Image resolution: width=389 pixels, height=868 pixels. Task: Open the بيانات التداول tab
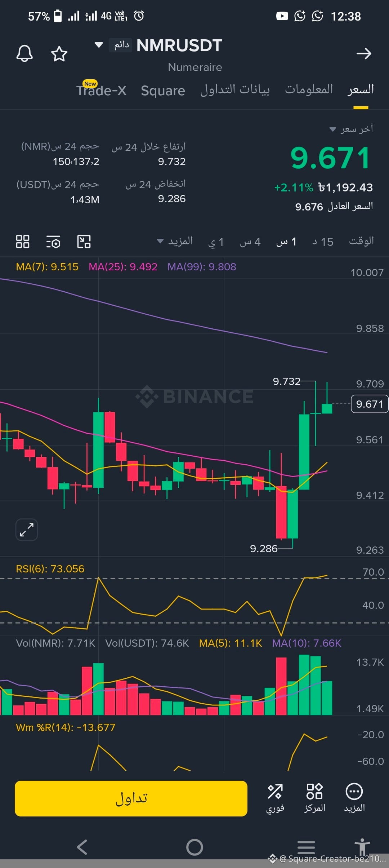tap(235, 90)
